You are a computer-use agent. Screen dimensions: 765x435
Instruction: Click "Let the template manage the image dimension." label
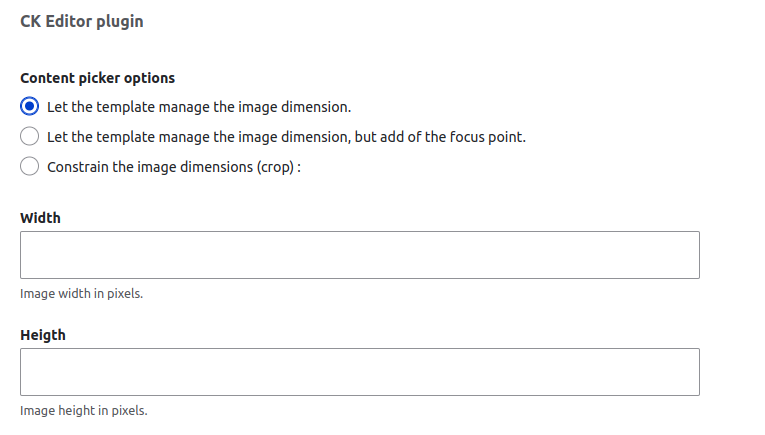point(199,106)
